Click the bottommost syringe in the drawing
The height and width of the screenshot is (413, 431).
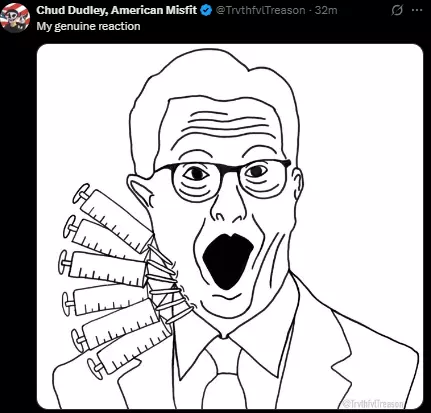point(130,350)
